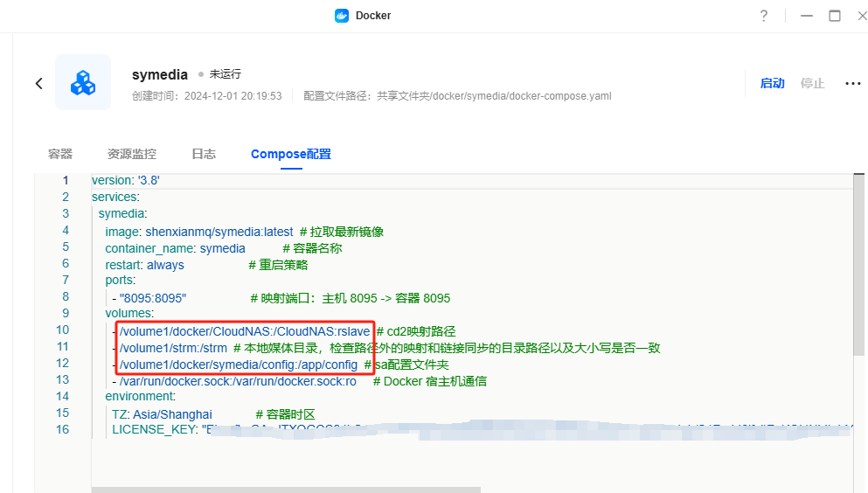Click the /volume1/docker/CloudNAS:/CloudNAS:rslave path
868x493 pixels.
click(x=245, y=331)
